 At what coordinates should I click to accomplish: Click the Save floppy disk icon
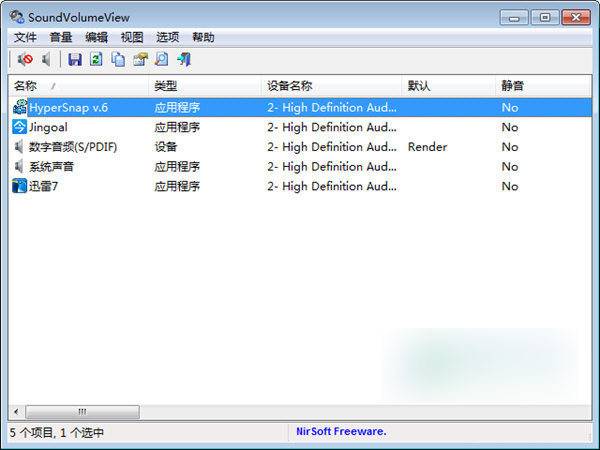click(x=75, y=59)
